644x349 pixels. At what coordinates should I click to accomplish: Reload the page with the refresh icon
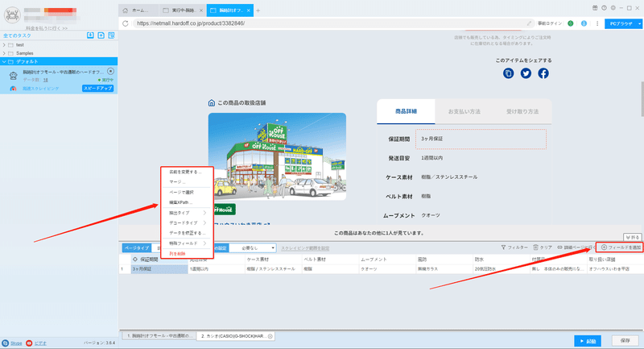126,23
